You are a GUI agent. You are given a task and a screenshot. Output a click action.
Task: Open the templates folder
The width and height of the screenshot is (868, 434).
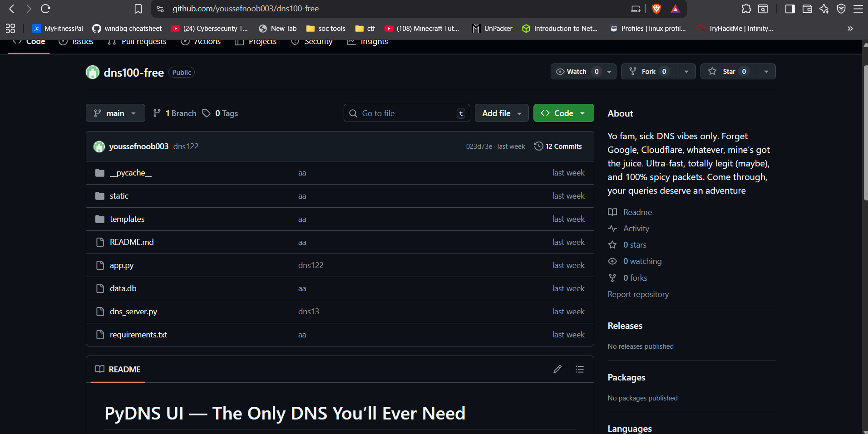(x=127, y=219)
